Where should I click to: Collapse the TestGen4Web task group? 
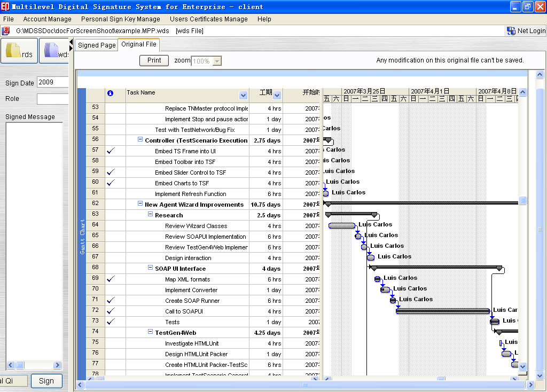tap(150, 332)
